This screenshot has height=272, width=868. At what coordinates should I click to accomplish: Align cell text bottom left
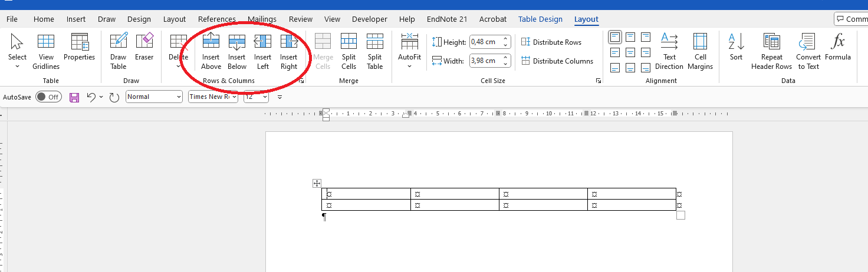point(616,68)
